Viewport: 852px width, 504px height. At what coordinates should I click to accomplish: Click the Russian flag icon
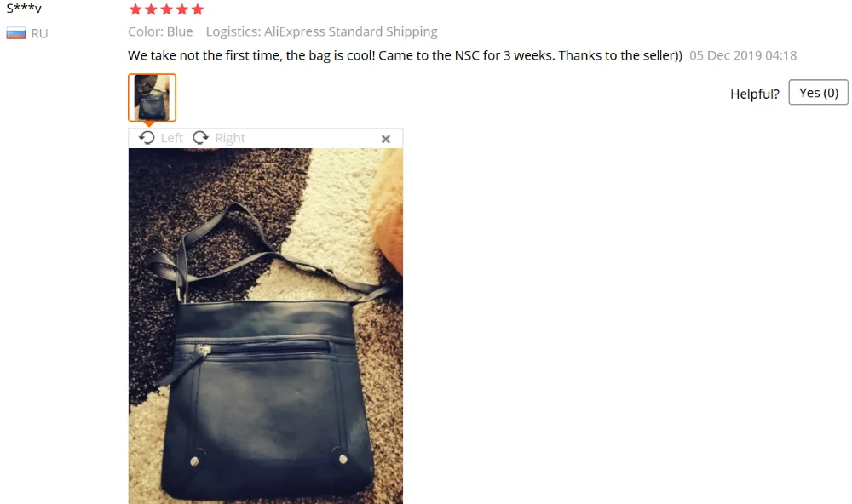[x=15, y=33]
